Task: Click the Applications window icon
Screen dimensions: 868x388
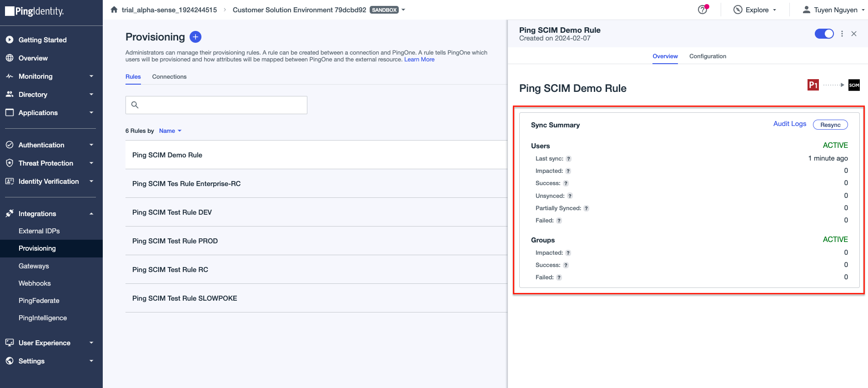Action: [x=10, y=112]
